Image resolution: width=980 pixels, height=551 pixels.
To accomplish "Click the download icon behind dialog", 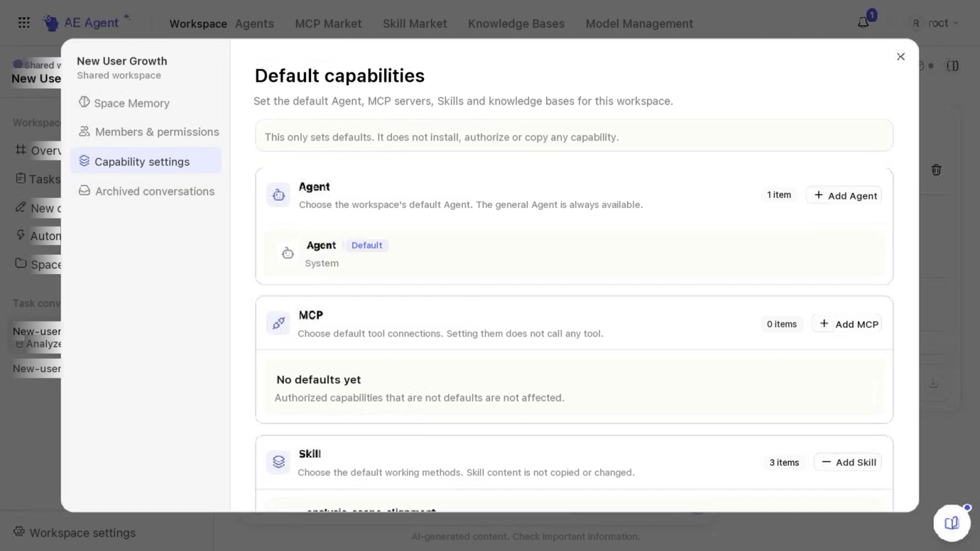I will pyautogui.click(x=933, y=383).
